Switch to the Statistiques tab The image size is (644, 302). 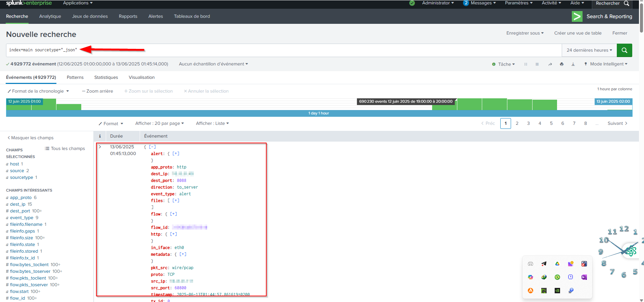click(106, 78)
